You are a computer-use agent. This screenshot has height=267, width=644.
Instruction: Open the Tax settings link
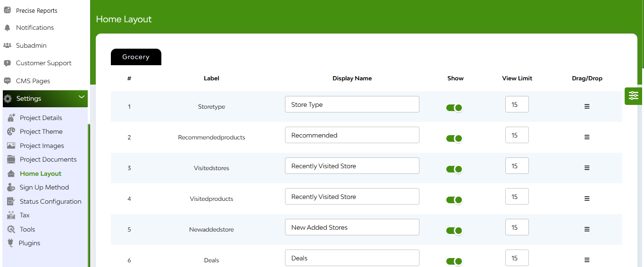coord(25,215)
